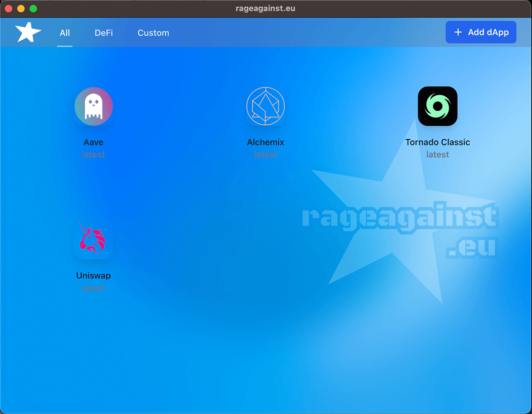The height and width of the screenshot is (414, 532).
Task: Open the Uniswap unicorn icon
Action: 93,239
